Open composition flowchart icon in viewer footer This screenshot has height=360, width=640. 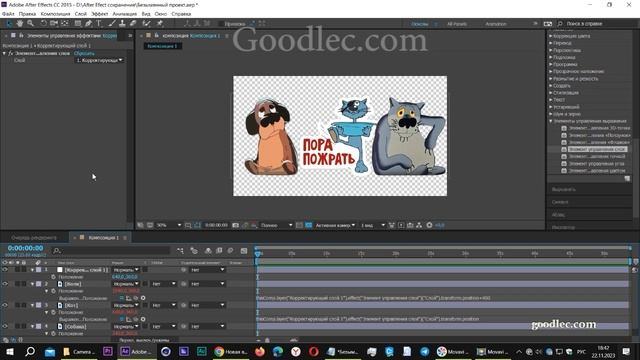coord(419,225)
